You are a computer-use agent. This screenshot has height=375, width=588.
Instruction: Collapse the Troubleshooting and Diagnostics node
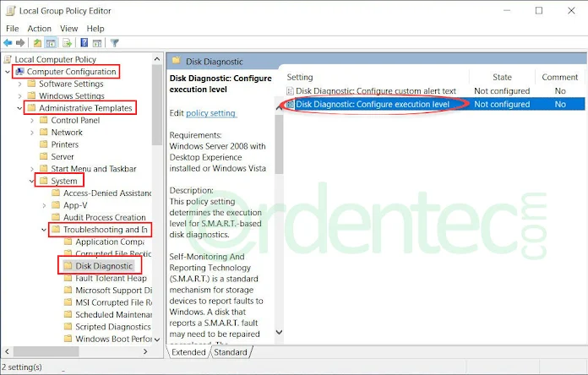pyautogui.click(x=44, y=229)
